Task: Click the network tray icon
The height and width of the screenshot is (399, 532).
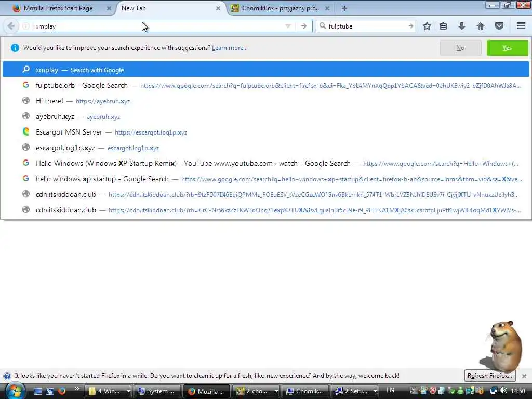Action: click(x=494, y=391)
